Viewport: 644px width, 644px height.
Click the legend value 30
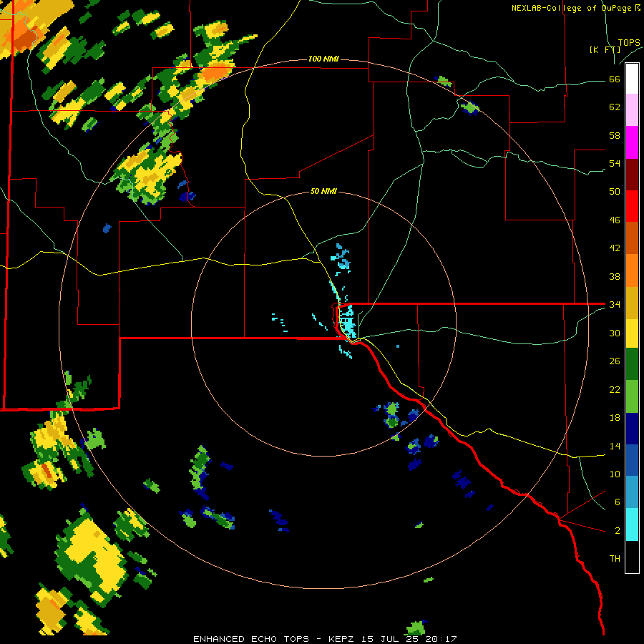click(x=615, y=333)
